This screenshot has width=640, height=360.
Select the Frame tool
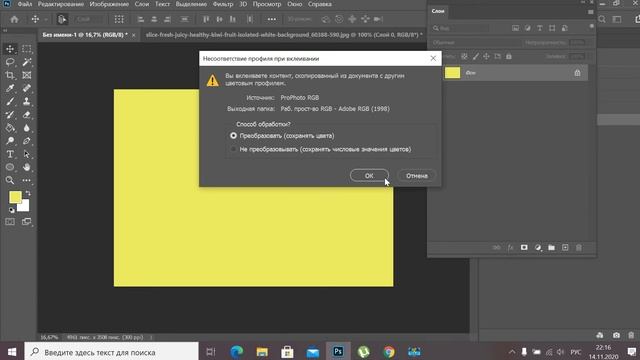(27, 75)
